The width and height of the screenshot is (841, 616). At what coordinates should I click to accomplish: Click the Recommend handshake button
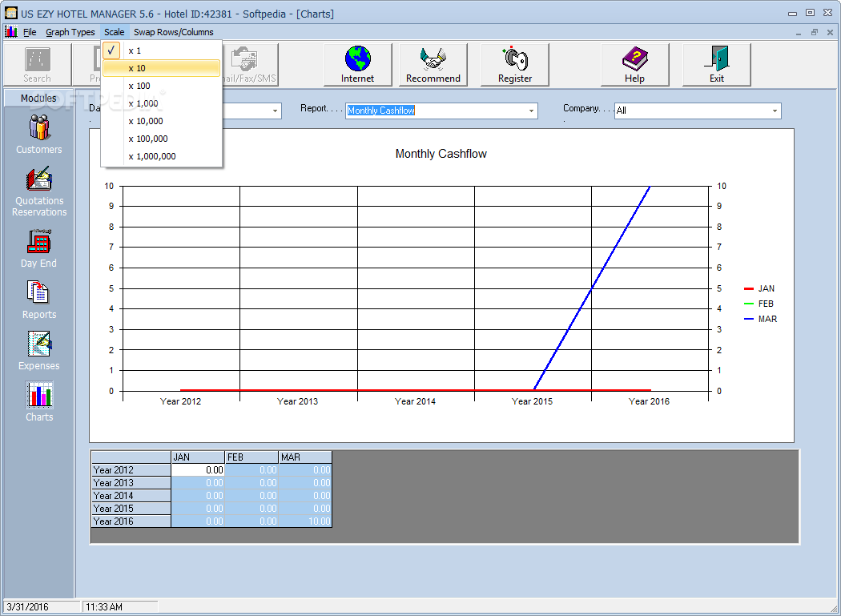pyautogui.click(x=433, y=65)
